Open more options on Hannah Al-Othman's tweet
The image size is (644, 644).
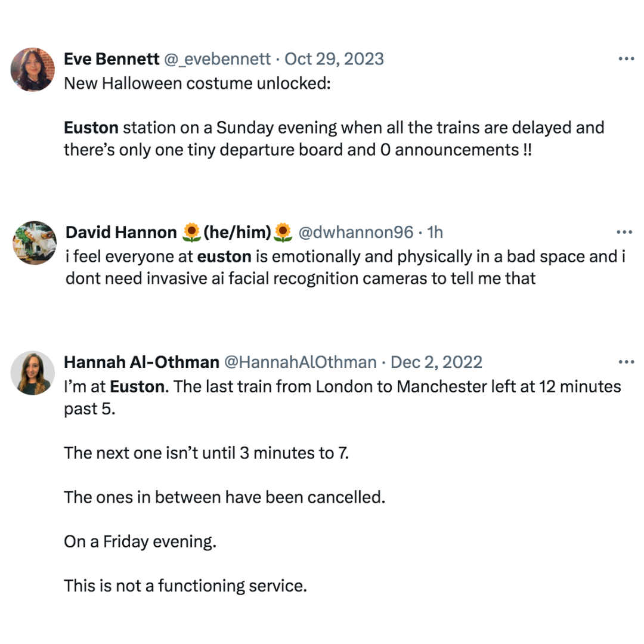click(x=626, y=363)
